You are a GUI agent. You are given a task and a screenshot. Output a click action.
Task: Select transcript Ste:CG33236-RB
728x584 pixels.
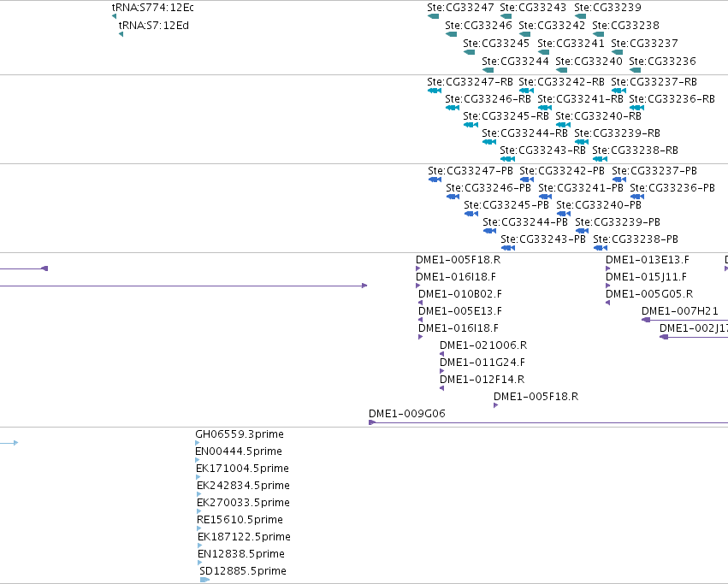[x=672, y=99]
